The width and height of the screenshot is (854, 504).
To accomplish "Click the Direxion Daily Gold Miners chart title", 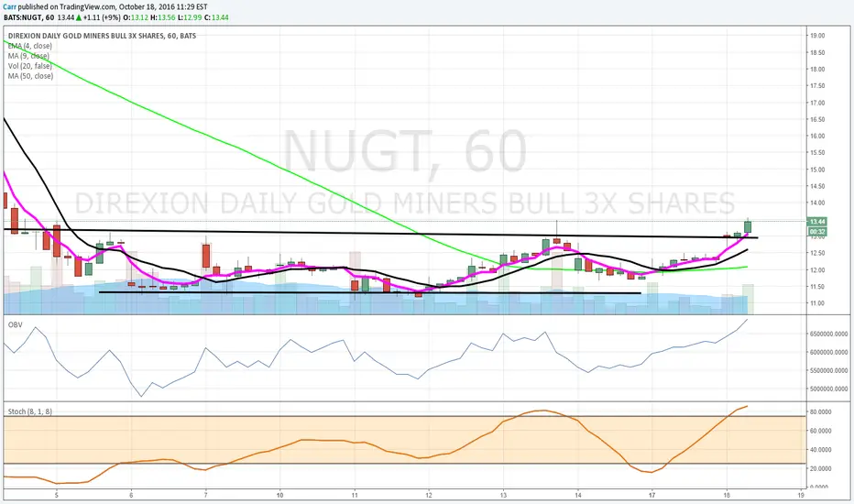I will [x=102, y=36].
